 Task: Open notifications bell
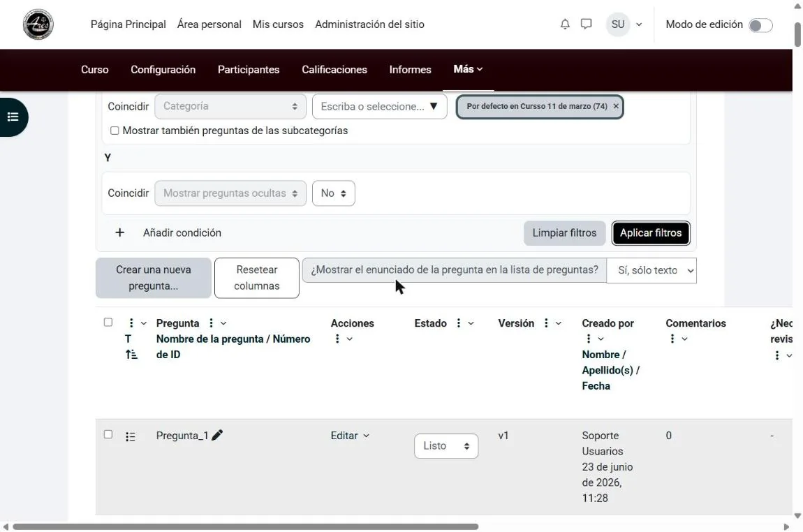[x=565, y=24]
